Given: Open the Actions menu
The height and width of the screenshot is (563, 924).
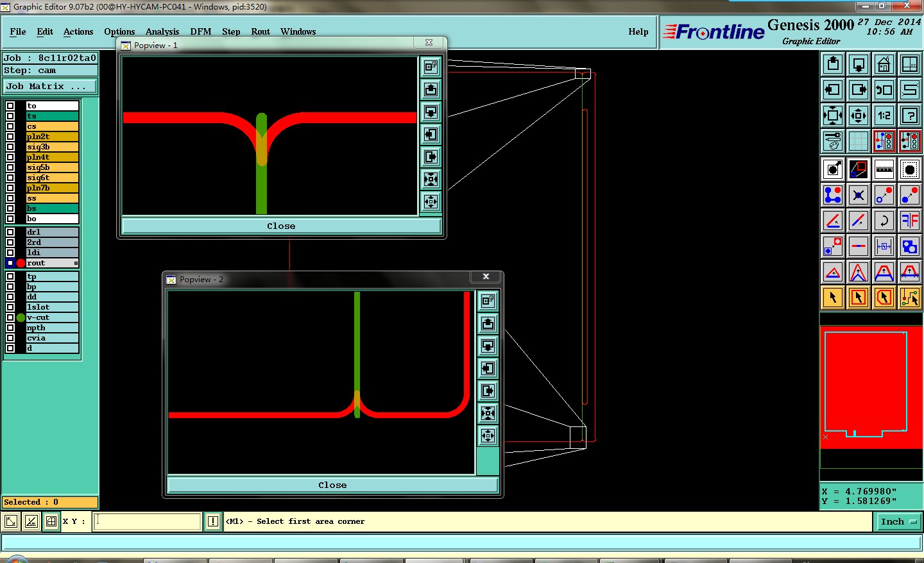Looking at the screenshot, I should 78,31.
